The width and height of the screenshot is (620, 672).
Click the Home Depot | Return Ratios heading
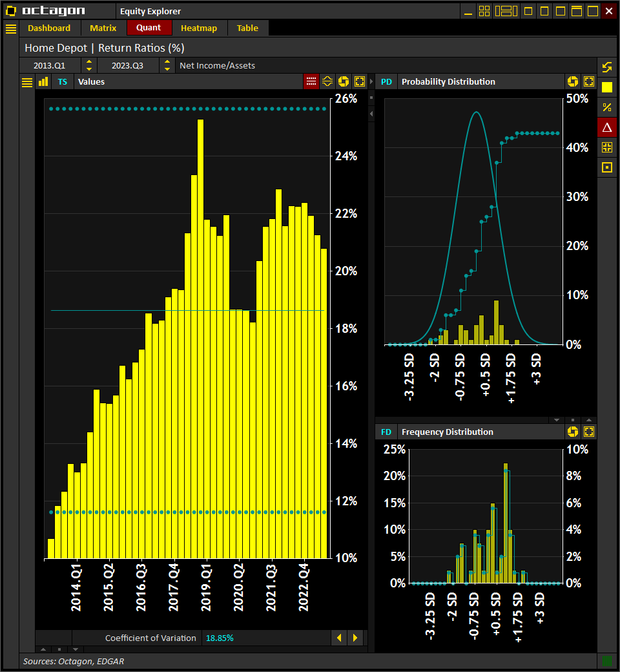[x=105, y=48]
